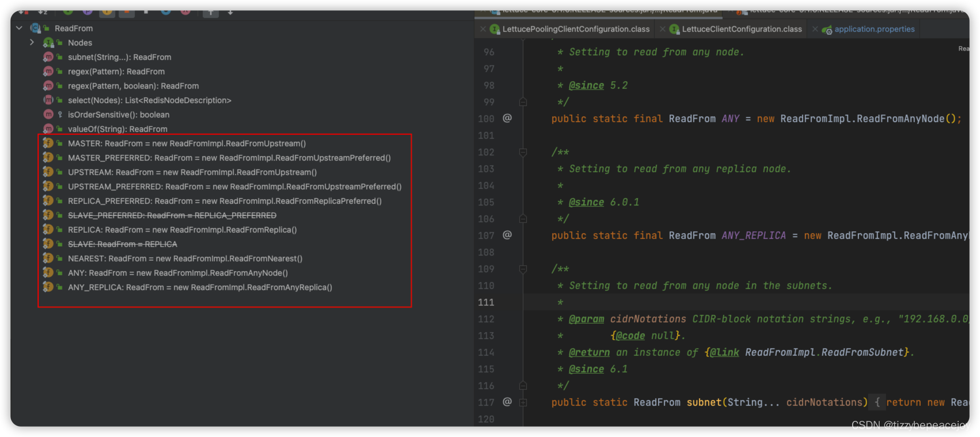This screenshot has height=437, width=980.
Task: Click line number 111 in the gutter
Action: click(486, 302)
